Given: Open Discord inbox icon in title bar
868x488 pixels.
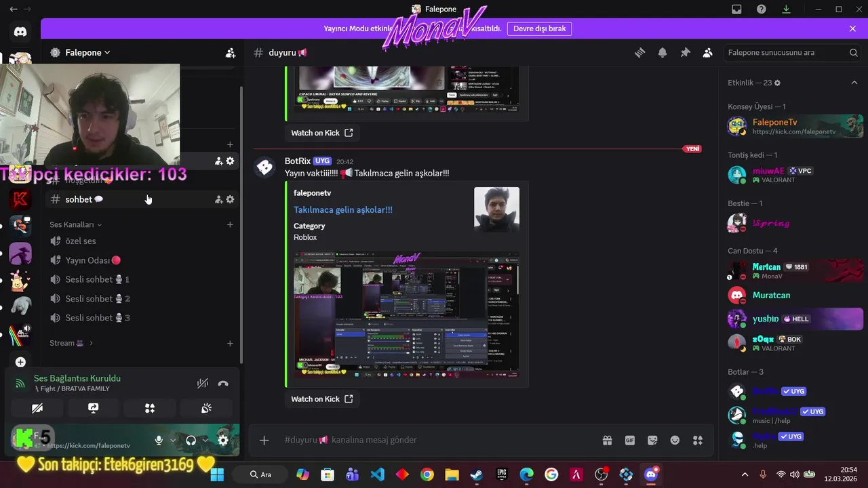Looking at the screenshot, I should click(736, 9).
